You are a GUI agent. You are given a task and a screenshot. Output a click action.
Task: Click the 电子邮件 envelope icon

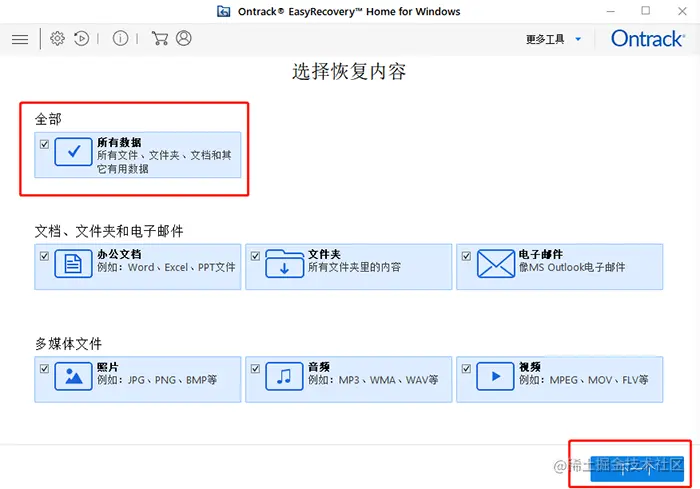[496, 263]
